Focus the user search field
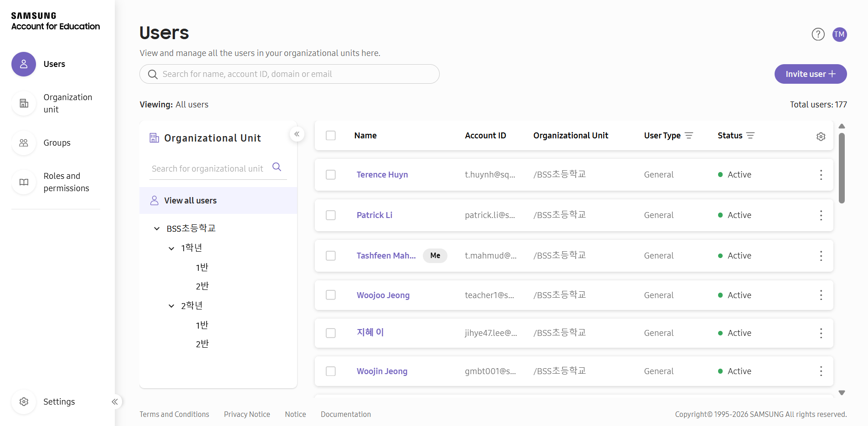Screen dimensions: 868x426 point(289,74)
